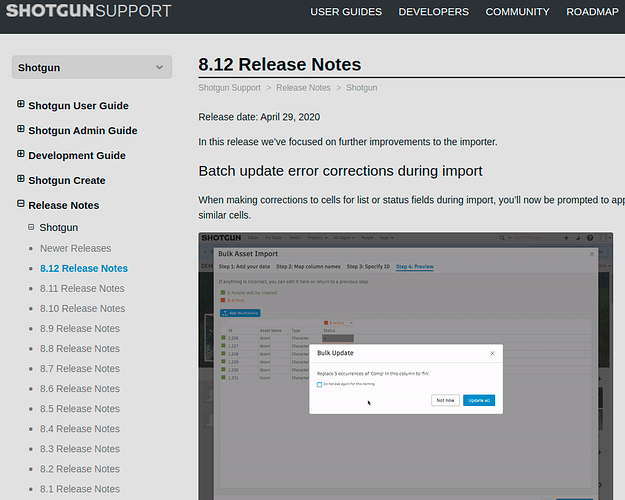The height and width of the screenshot is (500, 625).
Task: Open 8.7 Release Notes
Action: [80, 368]
